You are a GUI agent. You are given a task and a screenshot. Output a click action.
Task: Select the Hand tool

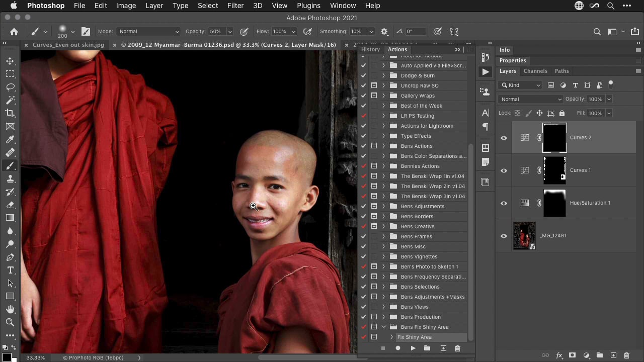(x=10, y=309)
